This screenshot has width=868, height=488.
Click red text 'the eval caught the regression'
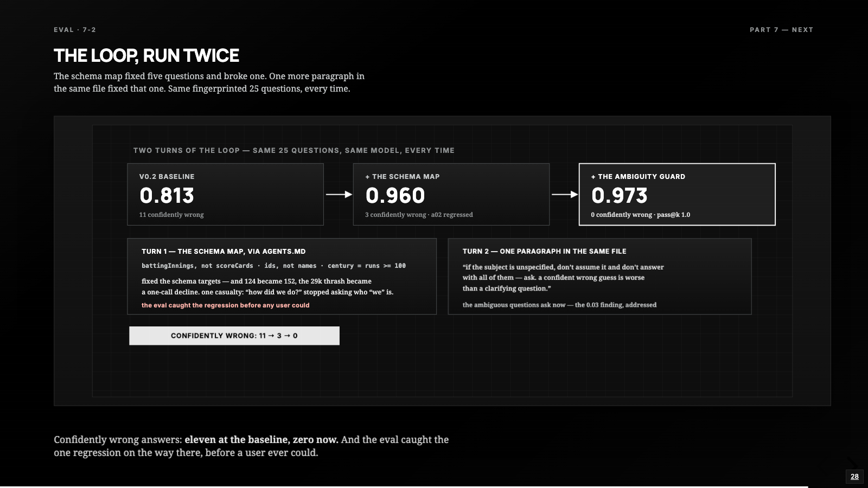pos(226,305)
